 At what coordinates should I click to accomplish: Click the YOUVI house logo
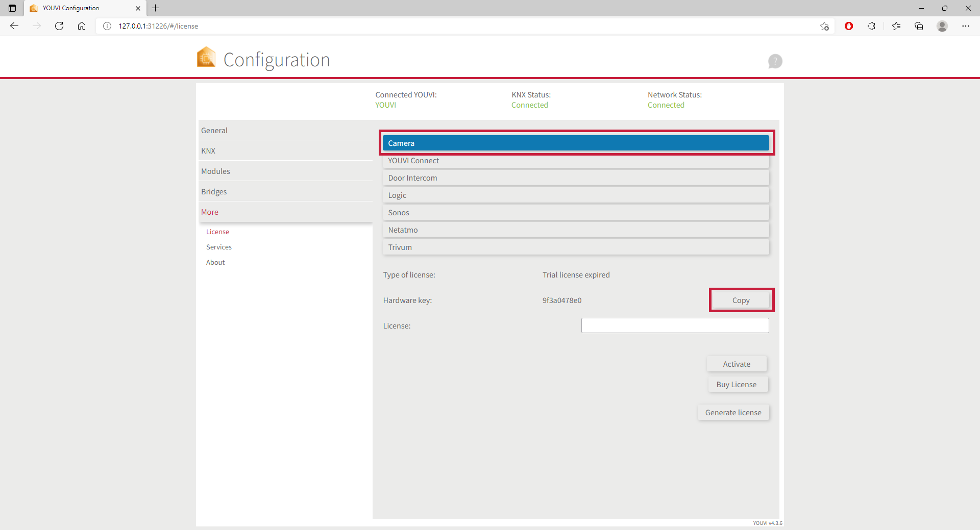tap(206, 57)
